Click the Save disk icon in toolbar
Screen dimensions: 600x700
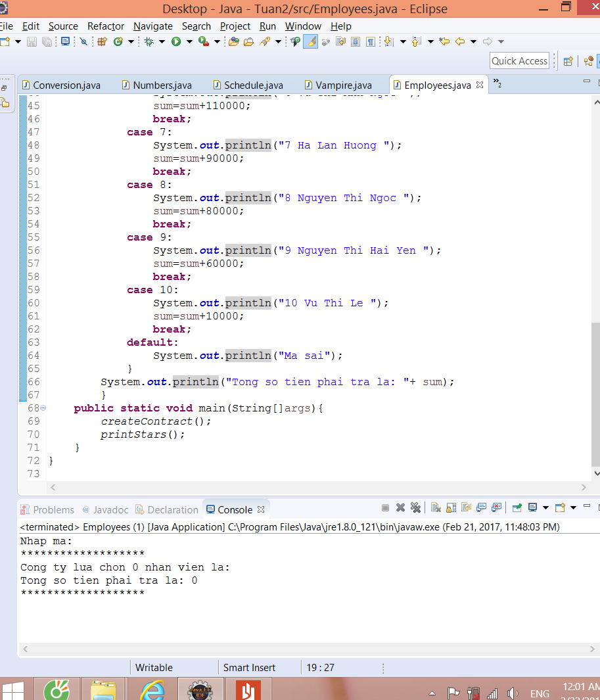(33, 41)
